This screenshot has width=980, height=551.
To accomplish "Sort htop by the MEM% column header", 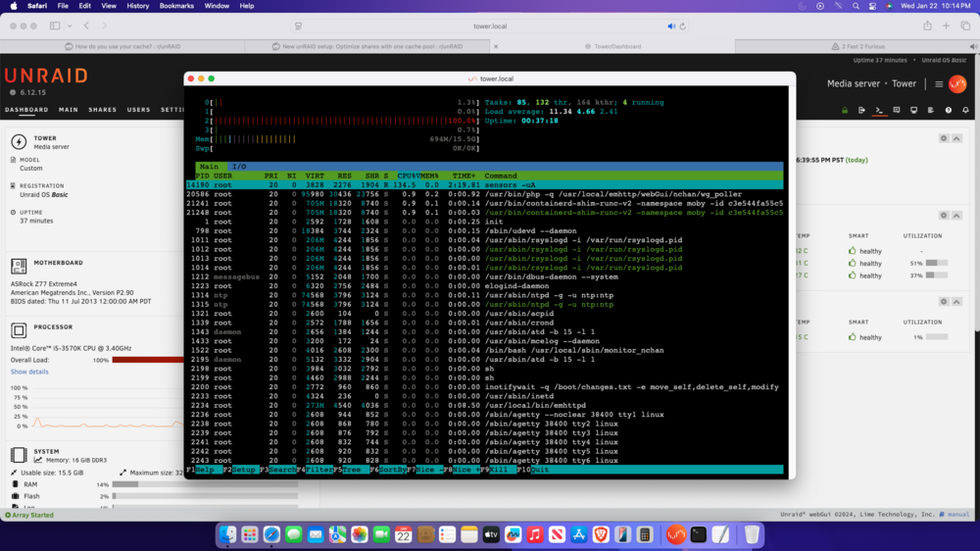I will [429, 175].
